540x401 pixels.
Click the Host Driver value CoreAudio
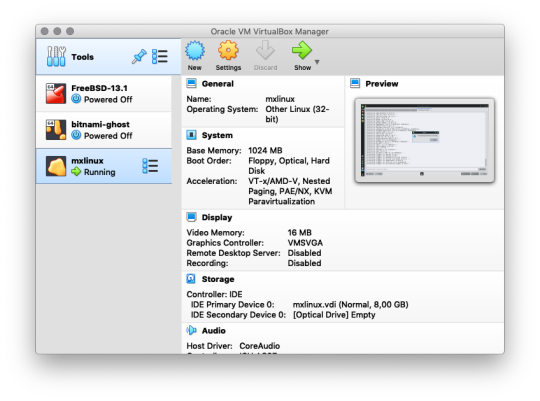point(260,346)
